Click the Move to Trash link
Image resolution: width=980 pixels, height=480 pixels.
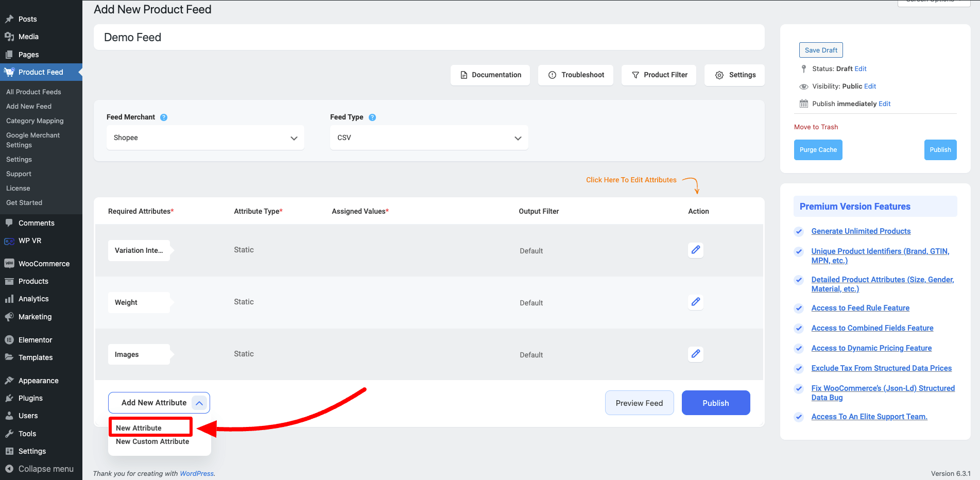tap(816, 127)
